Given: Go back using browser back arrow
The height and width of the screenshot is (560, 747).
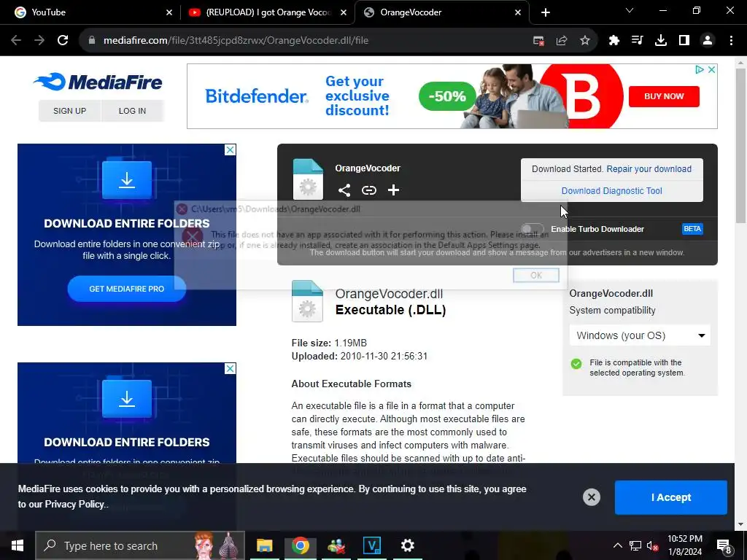Looking at the screenshot, I should point(16,41).
